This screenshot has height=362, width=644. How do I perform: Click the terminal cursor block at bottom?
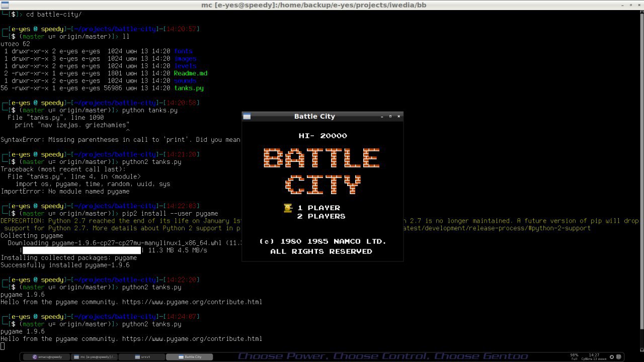pyautogui.click(x=3, y=346)
